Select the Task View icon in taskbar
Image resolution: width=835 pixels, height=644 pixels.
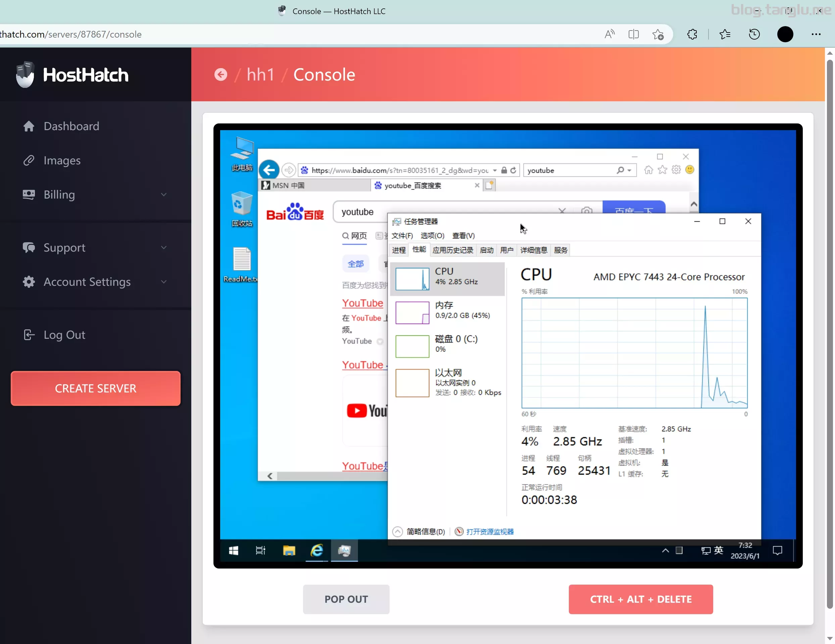[261, 550]
